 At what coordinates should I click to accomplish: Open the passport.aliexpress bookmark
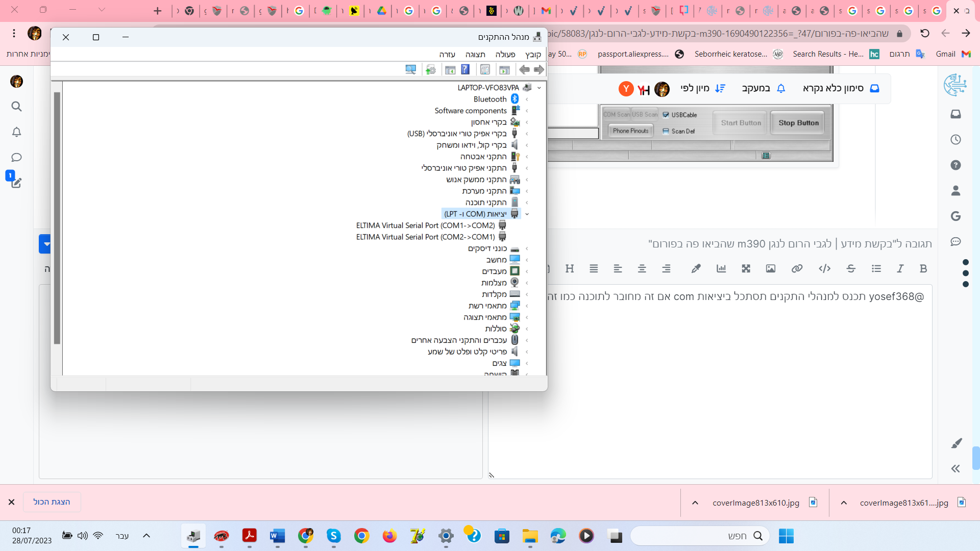coord(640,54)
